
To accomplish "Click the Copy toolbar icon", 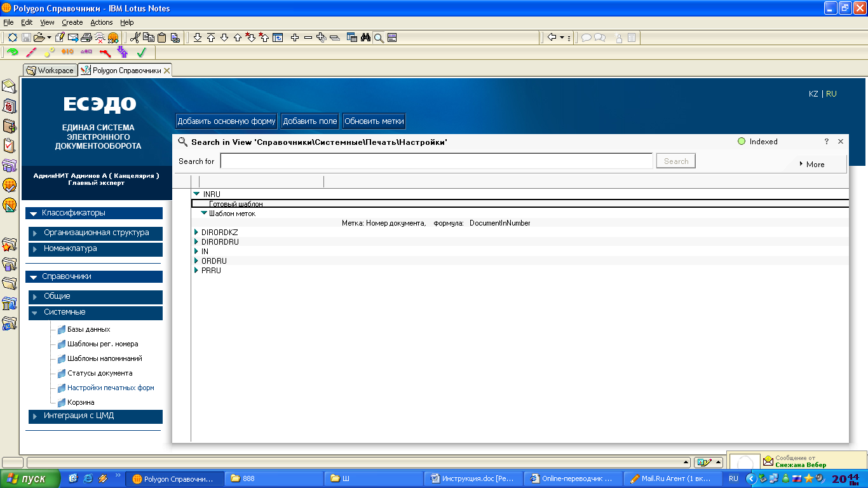I will (148, 37).
